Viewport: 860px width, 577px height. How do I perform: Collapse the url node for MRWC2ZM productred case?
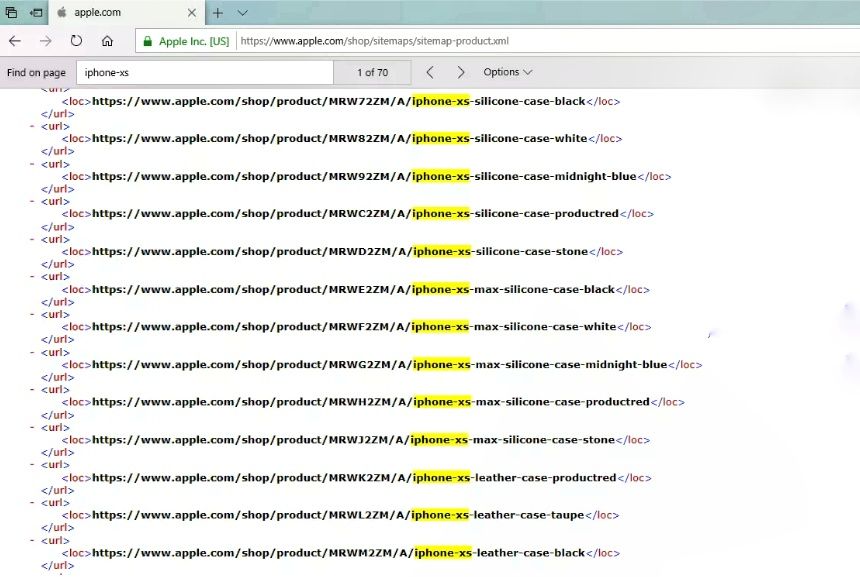pyautogui.click(x=32, y=202)
